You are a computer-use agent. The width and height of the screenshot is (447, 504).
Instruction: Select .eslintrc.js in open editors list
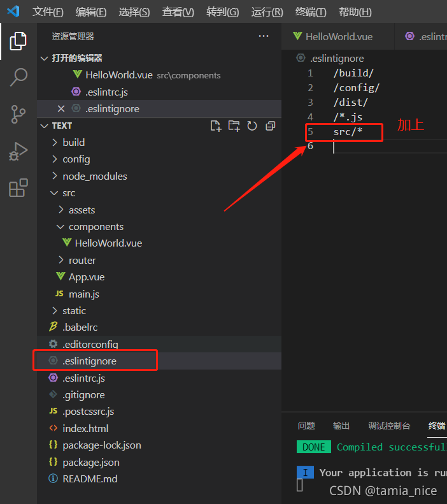pos(159,92)
